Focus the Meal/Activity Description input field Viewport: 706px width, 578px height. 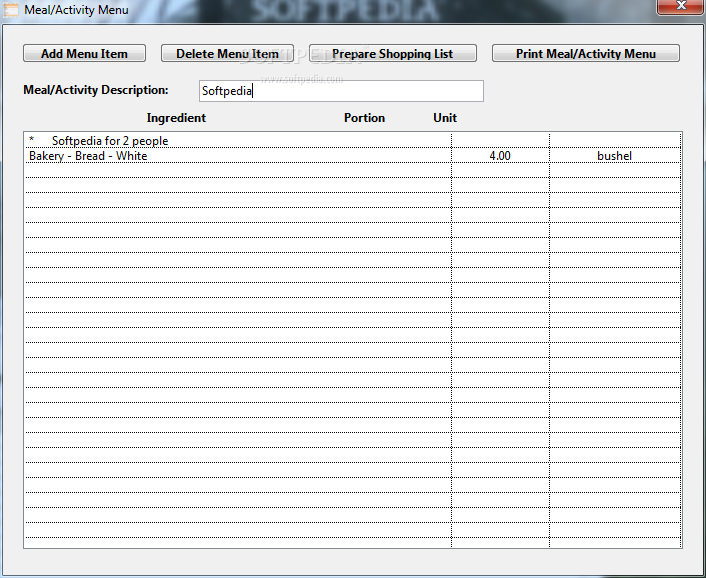click(x=341, y=91)
